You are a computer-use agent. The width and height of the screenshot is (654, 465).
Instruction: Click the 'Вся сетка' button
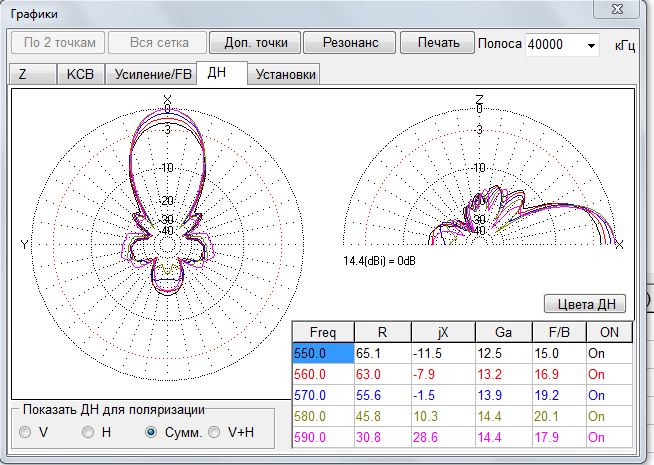tap(155, 43)
